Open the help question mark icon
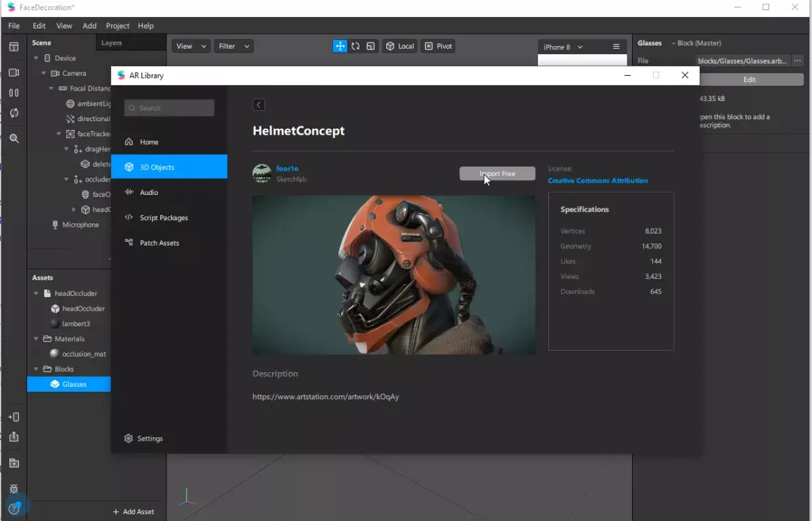The image size is (812, 521). pyautogui.click(x=14, y=508)
